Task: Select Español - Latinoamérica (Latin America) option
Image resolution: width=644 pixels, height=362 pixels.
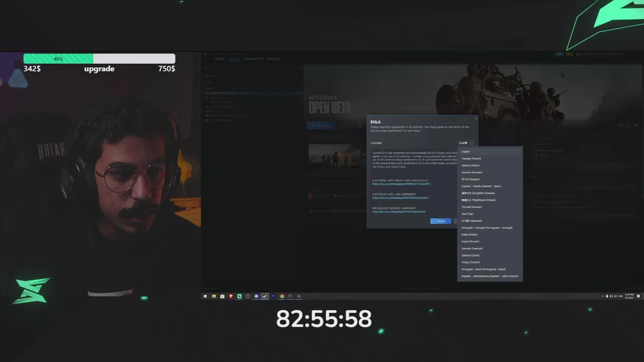Action: 490,276
